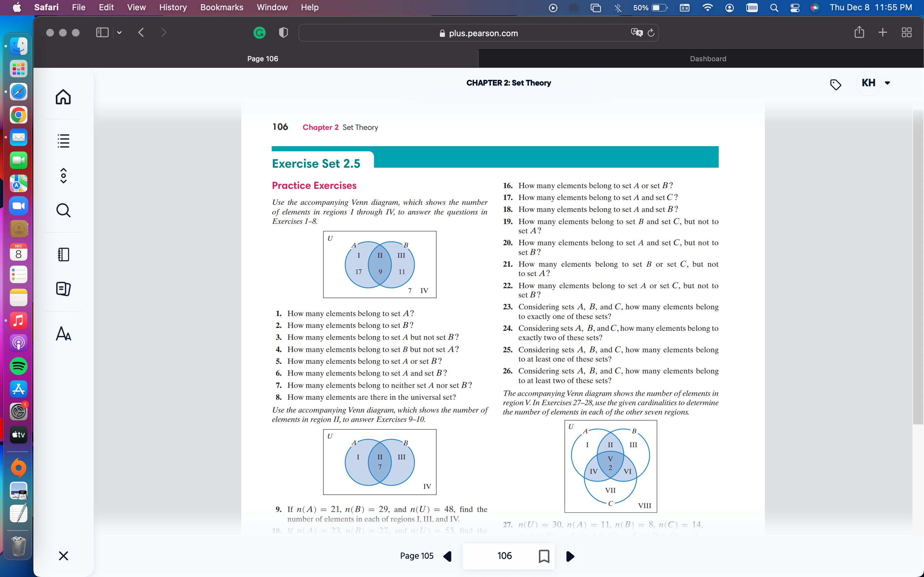924x577 pixels.
Task: Open the Home icon in the eText sidebar
Action: tap(64, 97)
